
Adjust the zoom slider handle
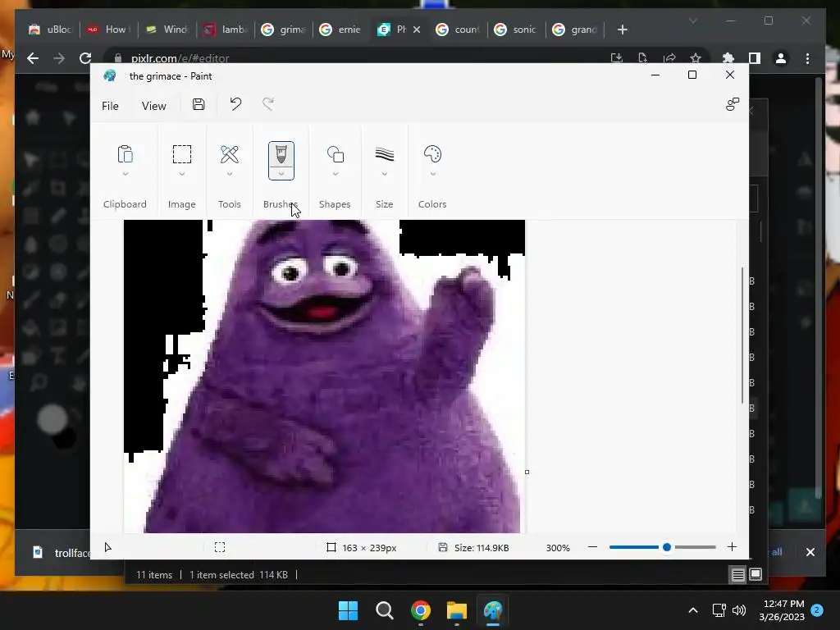coord(666,547)
